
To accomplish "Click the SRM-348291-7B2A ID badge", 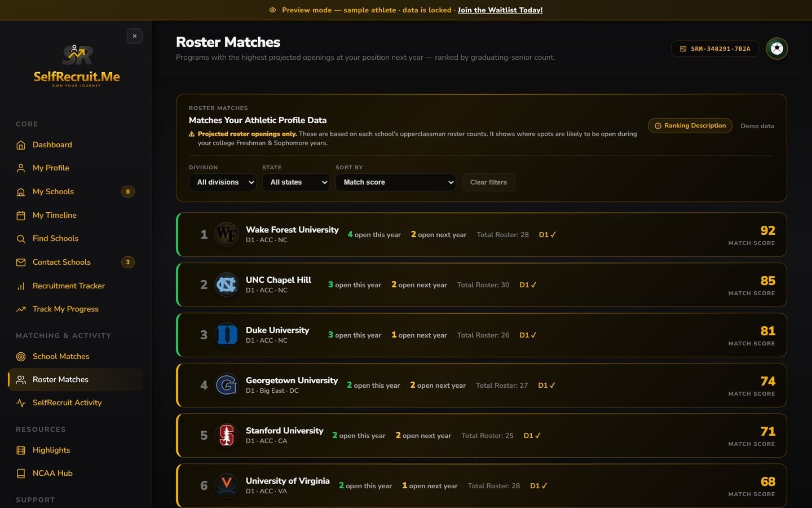I will point(715,49).
